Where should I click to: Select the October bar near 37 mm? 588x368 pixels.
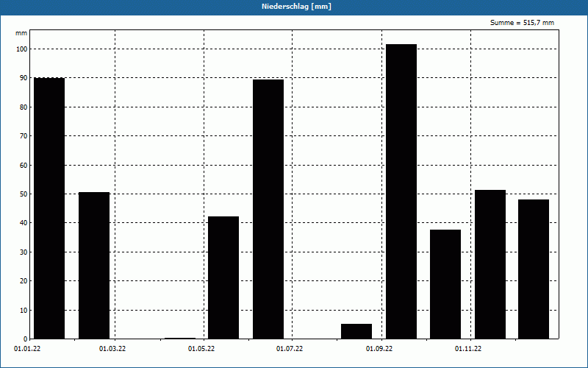click(445, 284)
